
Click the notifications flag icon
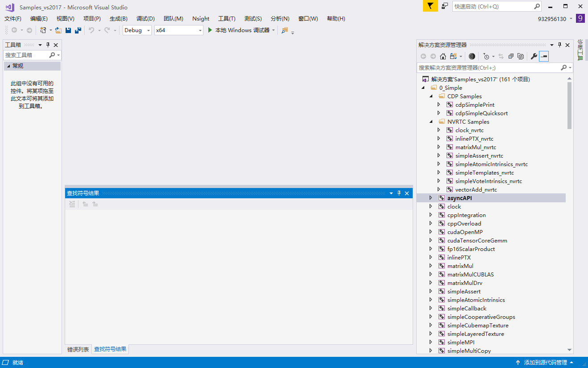pos(430,6)
